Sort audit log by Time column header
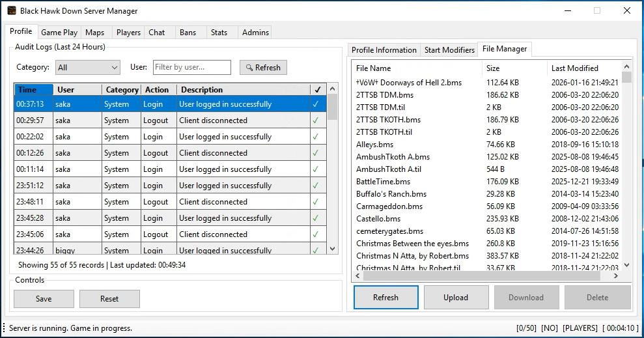The width and height of the screenshot is (644, 338). pos(34,89)
